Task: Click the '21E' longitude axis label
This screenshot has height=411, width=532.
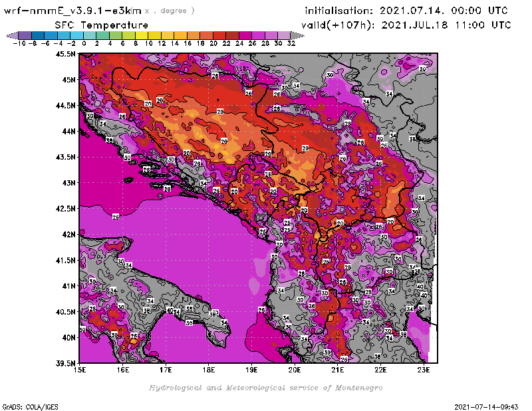Action: (x=338, y=370)
